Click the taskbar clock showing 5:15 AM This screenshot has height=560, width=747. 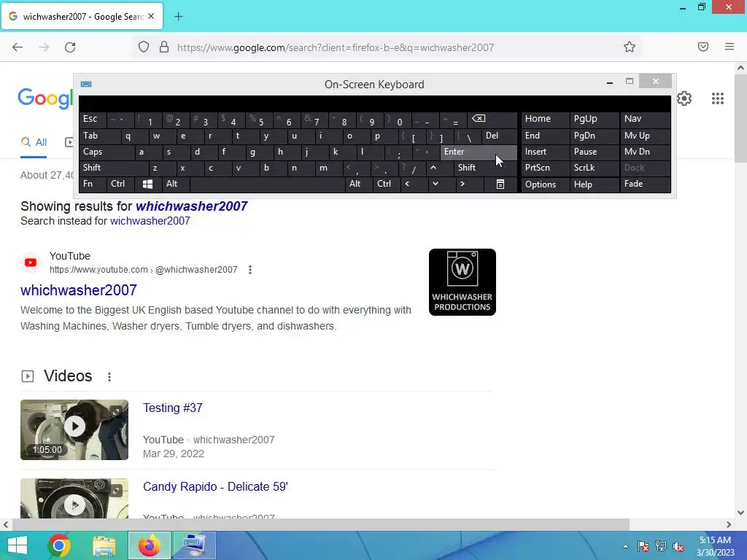[715, 546]
